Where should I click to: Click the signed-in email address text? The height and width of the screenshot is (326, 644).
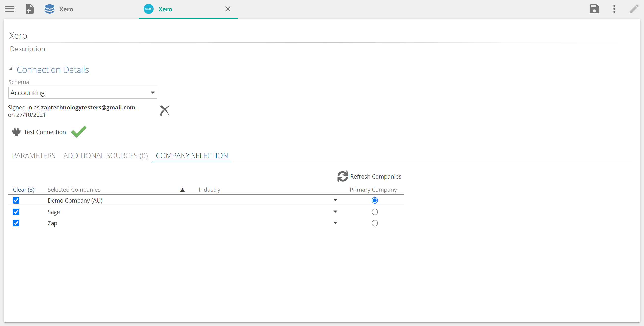click(x=88, y=108)
